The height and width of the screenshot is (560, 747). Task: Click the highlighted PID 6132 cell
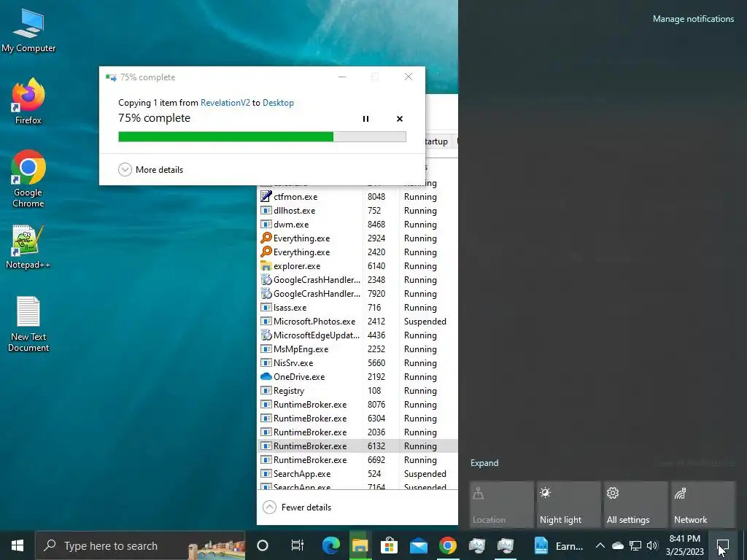click(x=376, y=446)
